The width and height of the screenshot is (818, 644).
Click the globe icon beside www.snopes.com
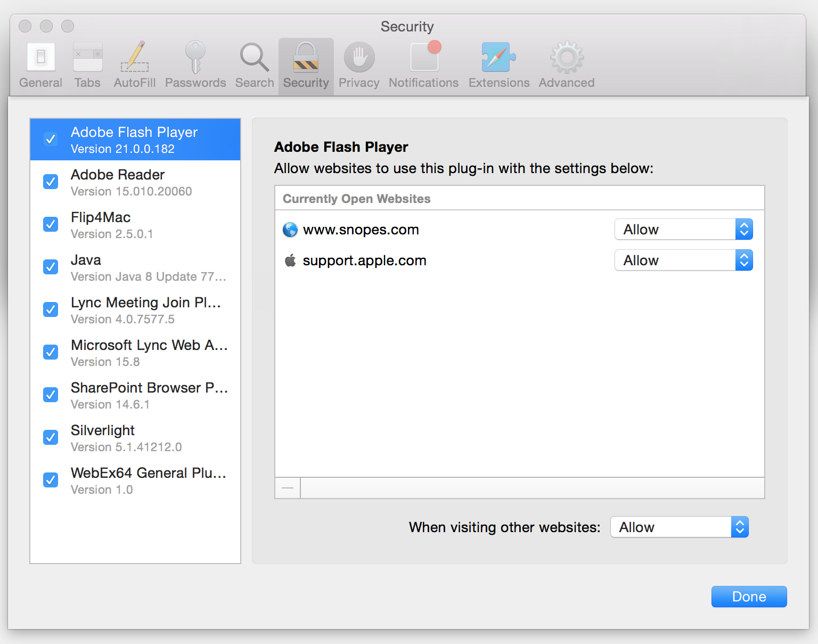click(290, 230)
